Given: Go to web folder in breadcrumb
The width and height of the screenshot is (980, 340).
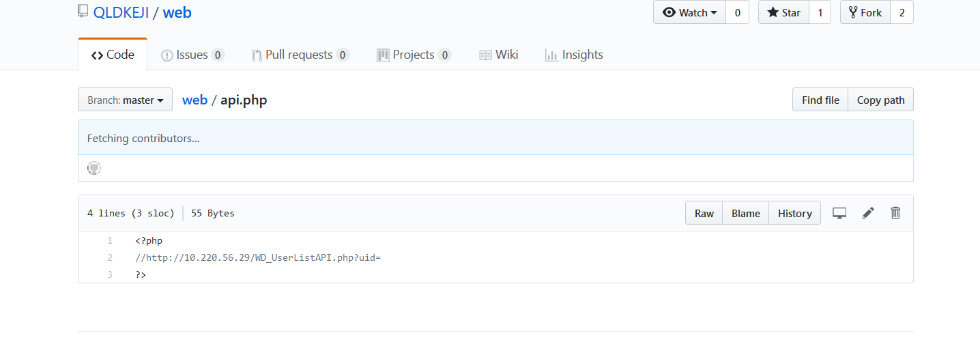Looking at the screenshot, I should tap(194, 100).
